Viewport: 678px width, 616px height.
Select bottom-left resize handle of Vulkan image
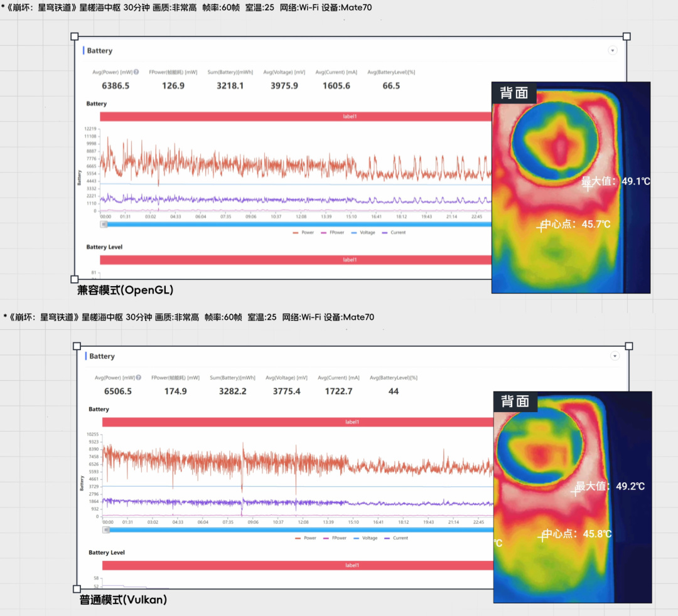tap(77, 589)
